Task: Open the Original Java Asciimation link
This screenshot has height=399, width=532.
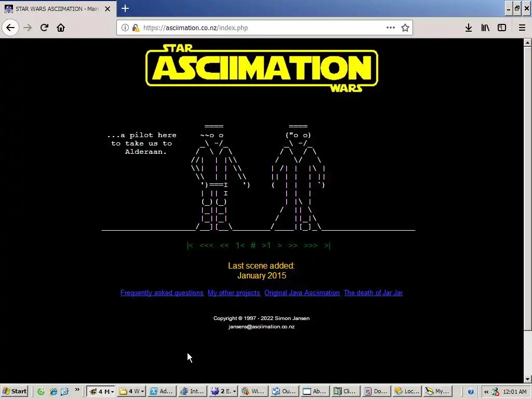Action: tap(302, 293)
